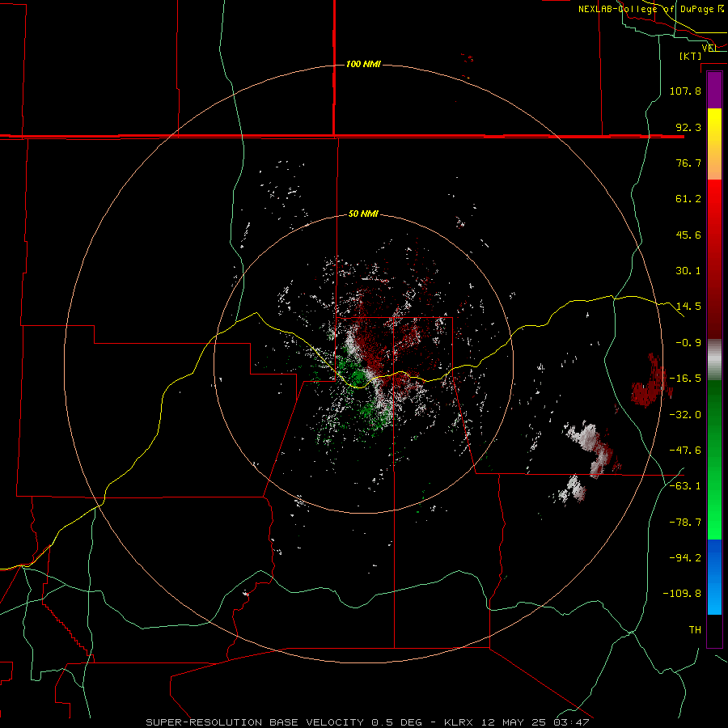Viewport: 728px width, 728px height.
Task: Select the -94.2 scale value
Action: pos(685,557)
